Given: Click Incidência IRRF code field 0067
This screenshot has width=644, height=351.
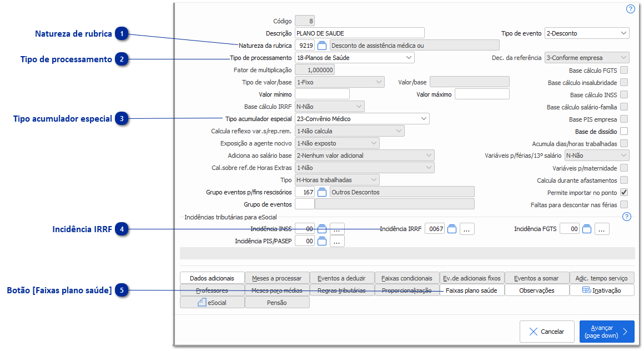Looking at the screenshot, I should [x=435, y=229].
